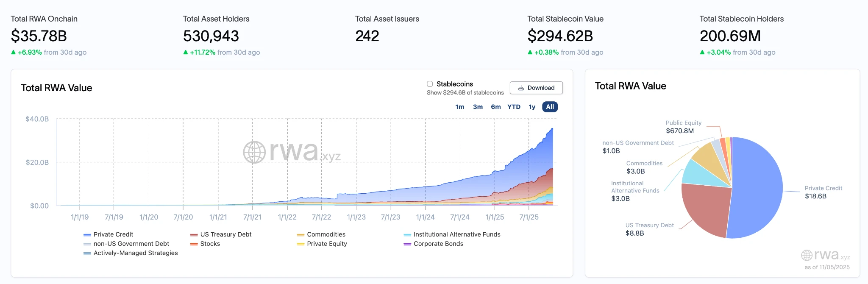
Task: Click the Download button
Action: [536, 88]
